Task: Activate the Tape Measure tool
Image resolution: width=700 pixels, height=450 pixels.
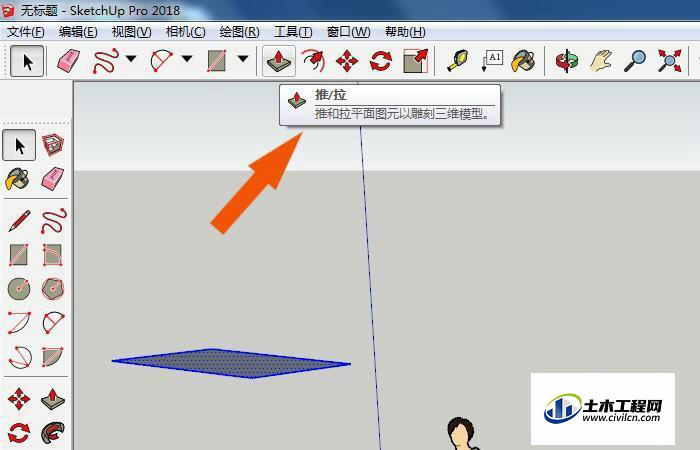Action: tap(458, 61)
